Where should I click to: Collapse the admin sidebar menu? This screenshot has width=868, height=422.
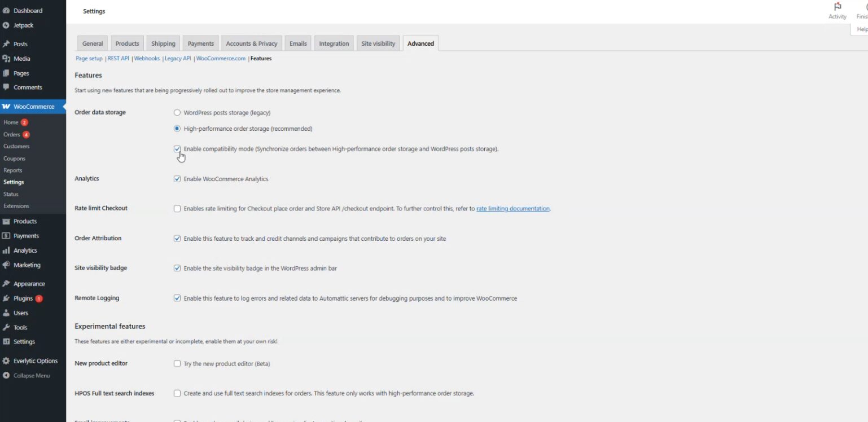click(x=31, y=376)
